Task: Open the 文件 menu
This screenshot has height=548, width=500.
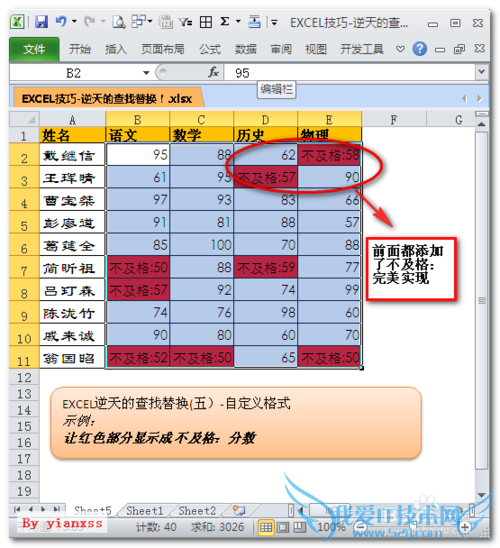Action: pos(34,49)
